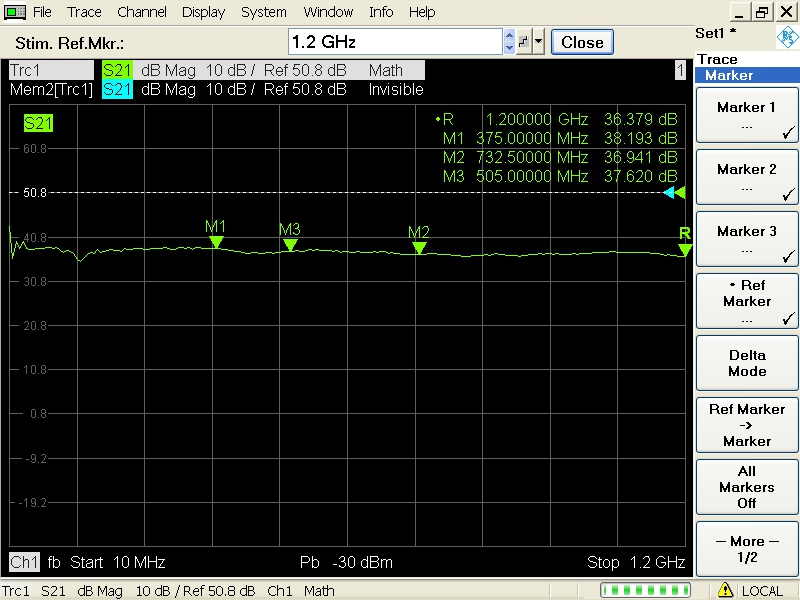Click the 1.2 GHz stimulus input field
This screenshot has height=600, width=800.
click(x=394, y=42)
